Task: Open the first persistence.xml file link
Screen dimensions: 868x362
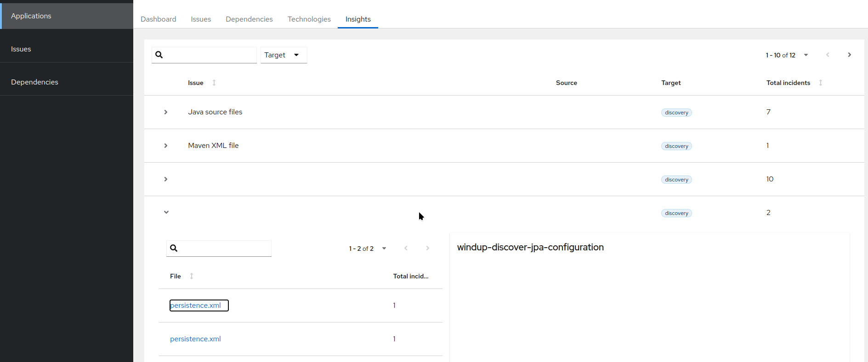Action: (x=196, y=305)
